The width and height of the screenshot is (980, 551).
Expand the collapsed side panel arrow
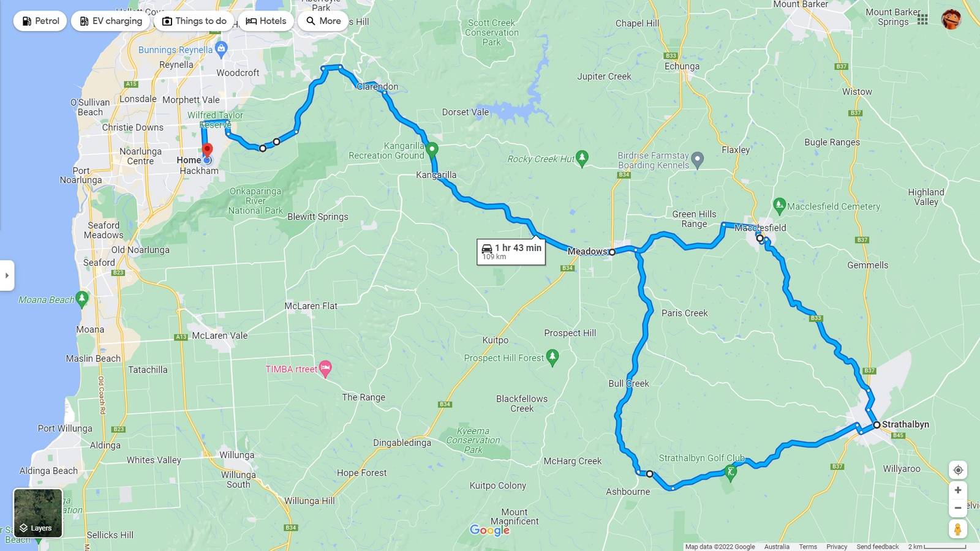pos(7,275)
